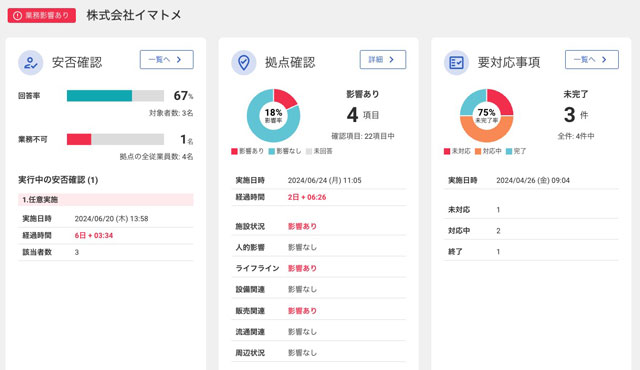This screenshot has height=370, width=640.
Task: Click the ライフライン 影響あり status row
Action: (x=319, y=268)
